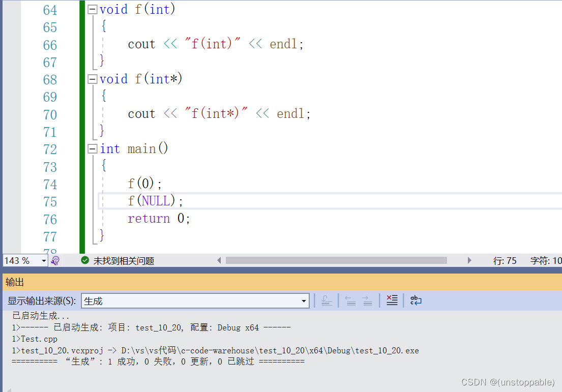Select line number 75 in the editor
The height and width of the screenshot is (392, 562).
click(50, 201)
